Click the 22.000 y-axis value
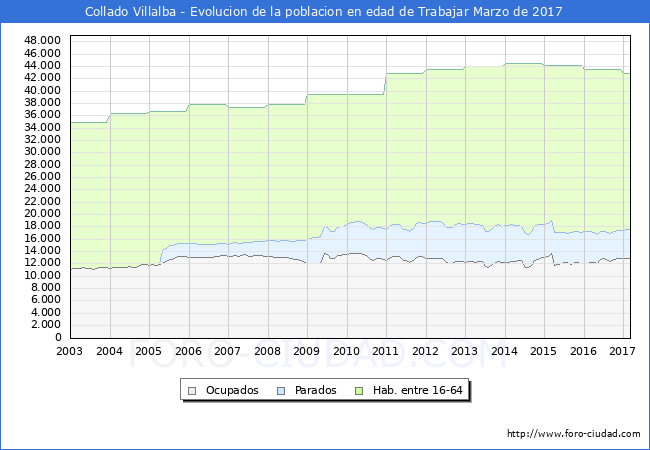The width and height of the screenshot is (650, 450). tap(43, 201)
